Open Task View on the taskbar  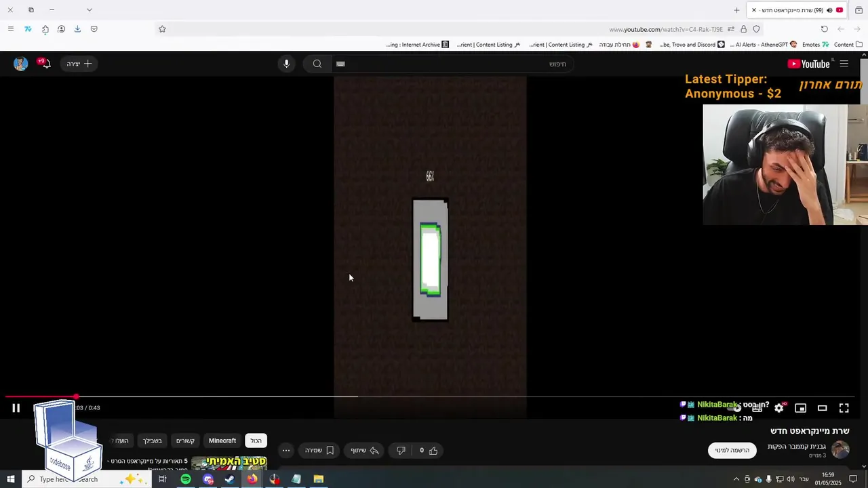[163, 479]
